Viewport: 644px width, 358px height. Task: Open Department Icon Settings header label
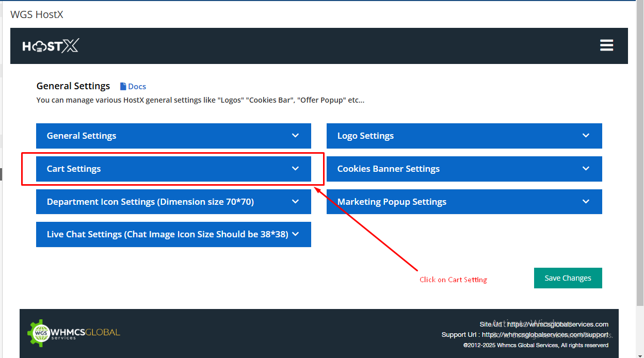pyautogui.click(x=150, y=202)
